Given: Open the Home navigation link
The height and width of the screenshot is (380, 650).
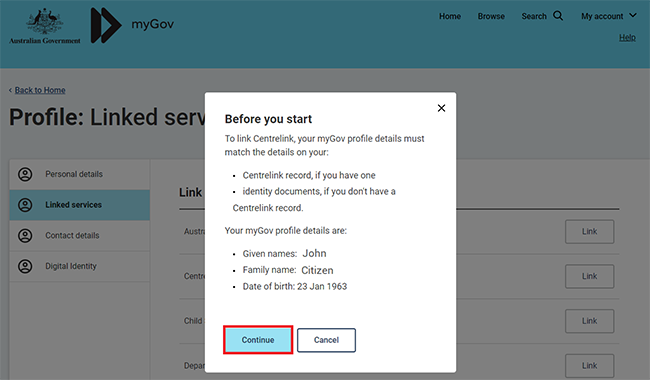Looking at the screenshot, I should click(450, 16).
